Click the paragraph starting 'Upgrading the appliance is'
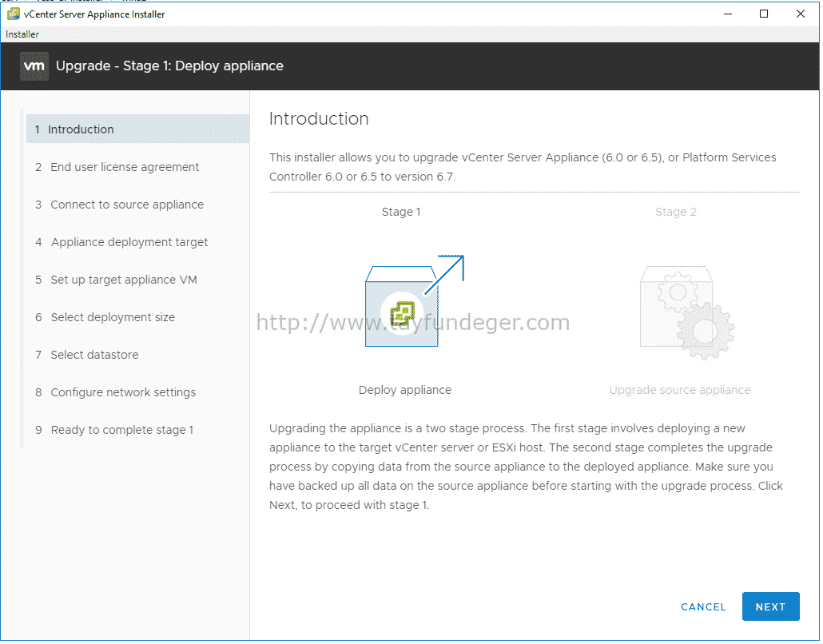This screenshot has width=823, height=644. (x=526, y=467)
